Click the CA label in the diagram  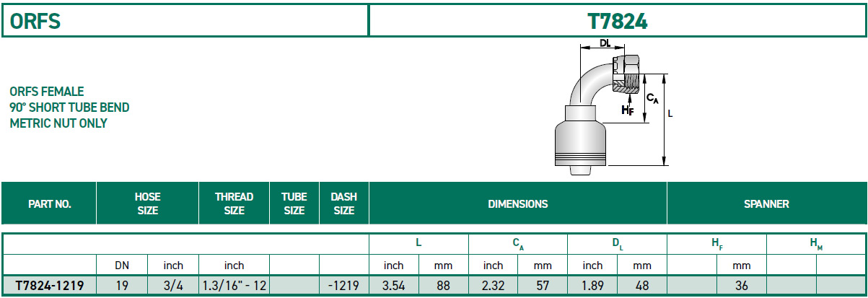click(x=652, y=97)
